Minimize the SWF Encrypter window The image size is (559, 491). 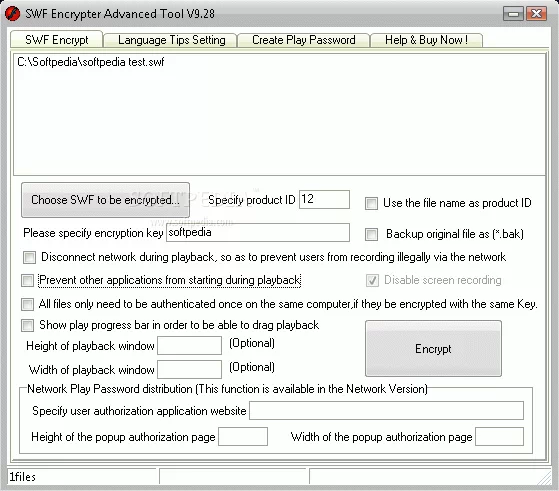513,14
